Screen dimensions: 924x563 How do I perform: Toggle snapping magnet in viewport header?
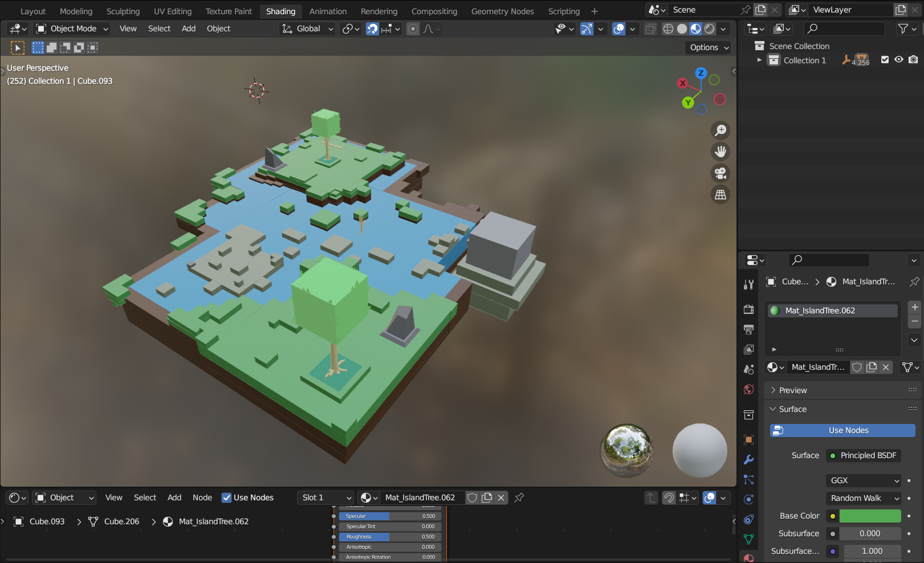[372, 28]
